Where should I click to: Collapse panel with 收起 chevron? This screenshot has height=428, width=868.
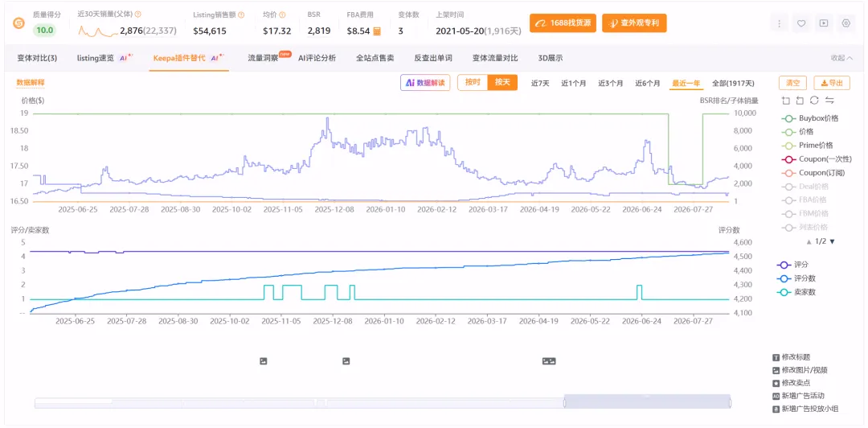(x=841, y=58)
